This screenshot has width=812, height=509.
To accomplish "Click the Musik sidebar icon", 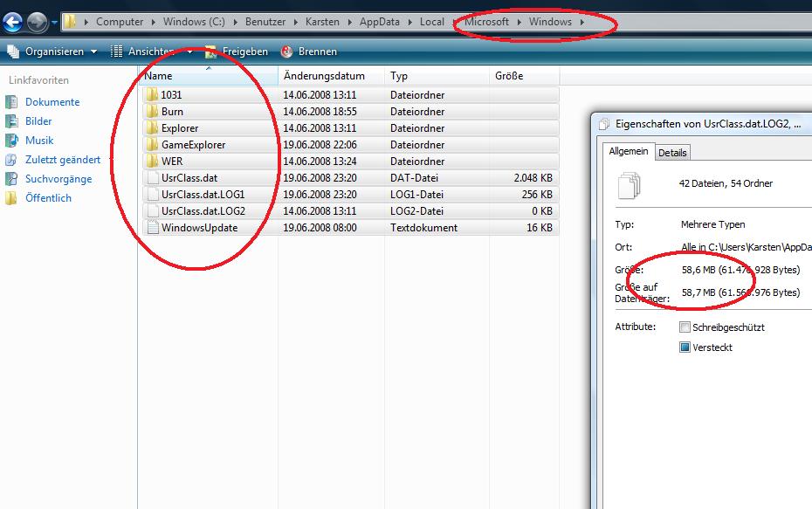I will 11,141.
